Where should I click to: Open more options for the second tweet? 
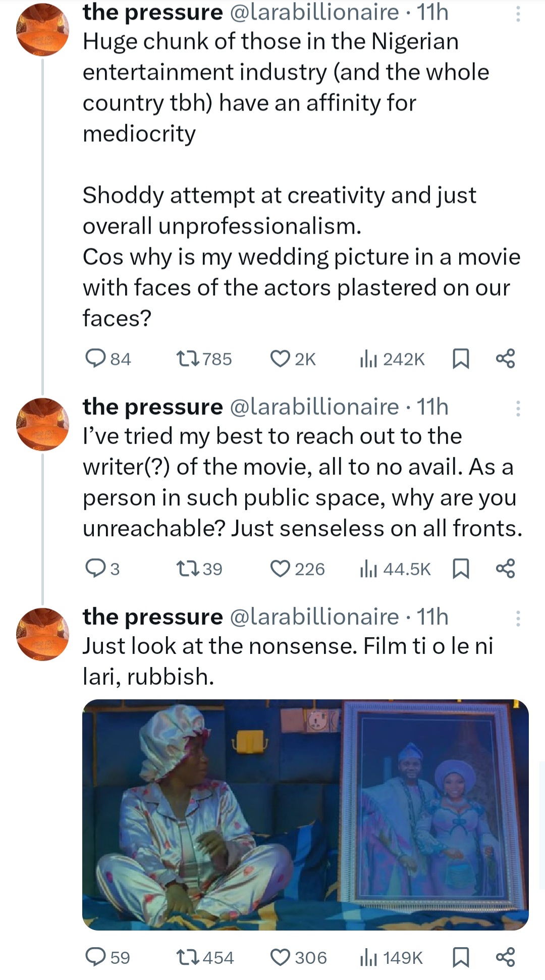coord(518,408)
